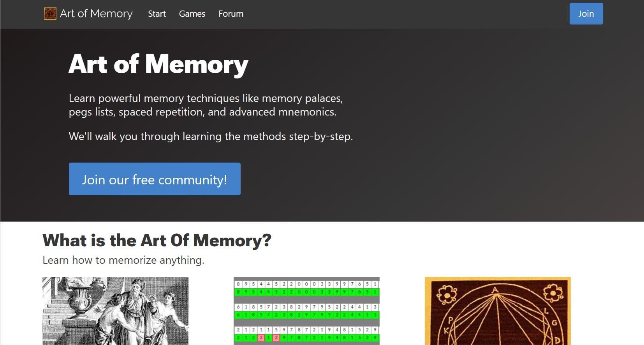
Task: Open the classical engraving thumbnail
Action: coord(115,311)
